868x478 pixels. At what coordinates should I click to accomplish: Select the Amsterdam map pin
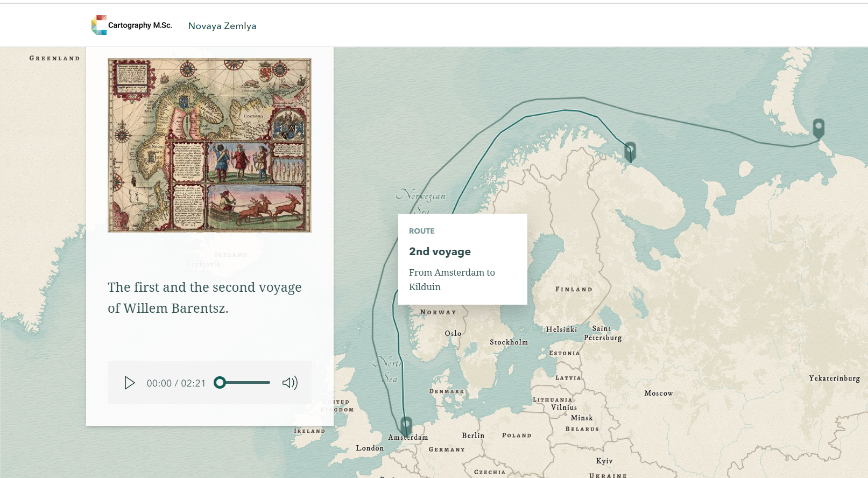(x=406, y=426)
